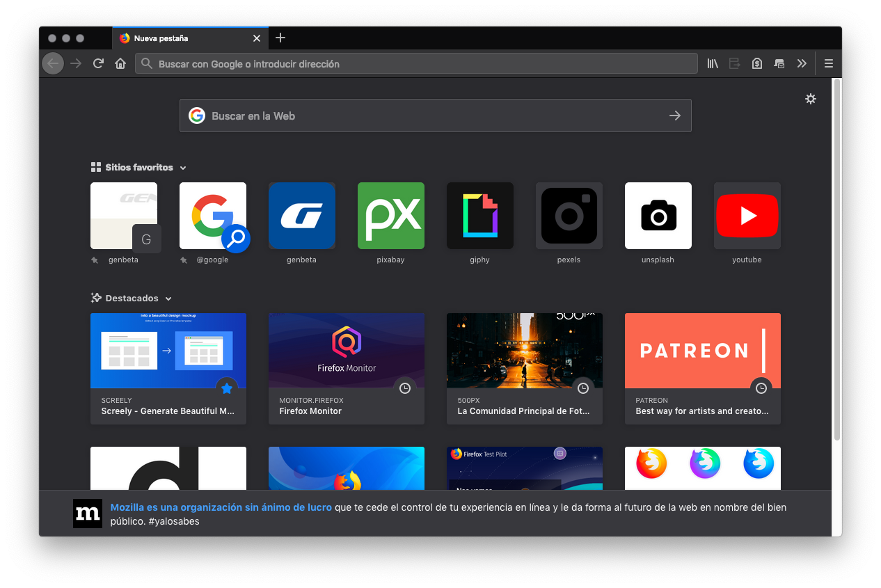This screenshot has width=881, height=588.
Task: Follow the Mozilla non-profit organization link
Action: [x=221, y=507]
